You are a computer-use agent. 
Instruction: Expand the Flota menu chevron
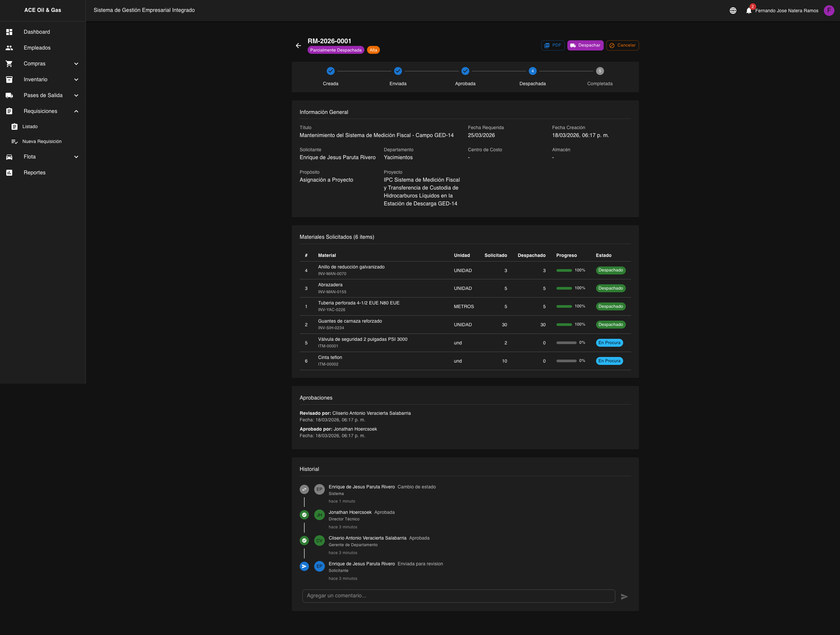point(76,157)
